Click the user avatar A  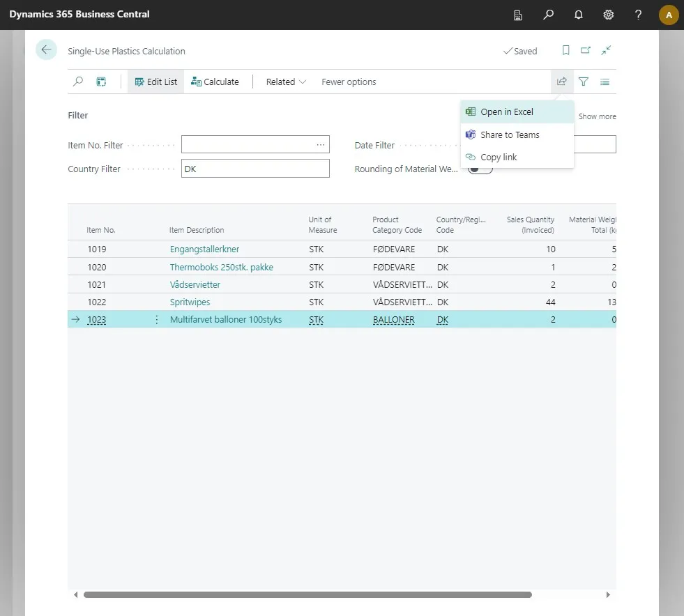point(668,15)
